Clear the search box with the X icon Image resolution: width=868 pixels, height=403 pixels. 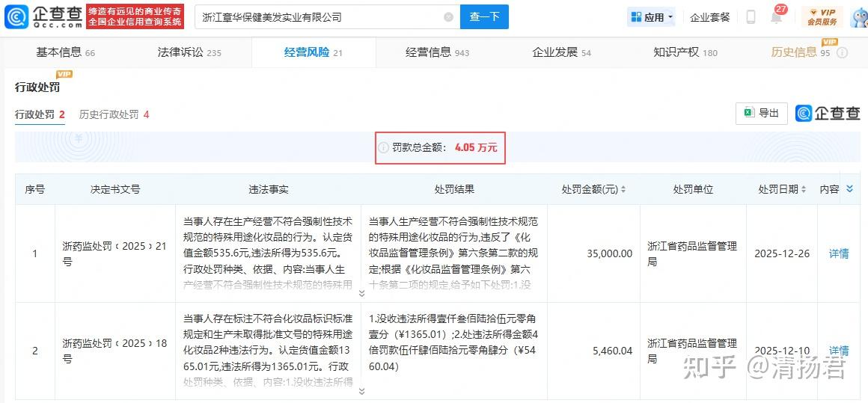click(x=448, y=17)
